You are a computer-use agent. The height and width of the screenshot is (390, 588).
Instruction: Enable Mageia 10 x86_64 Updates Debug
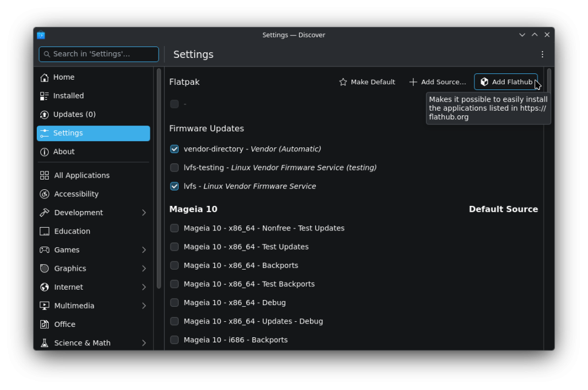[x=175, y=321]
